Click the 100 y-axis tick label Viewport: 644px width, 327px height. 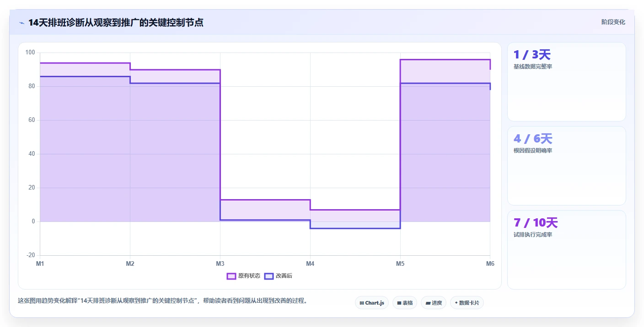pos(30,53)
